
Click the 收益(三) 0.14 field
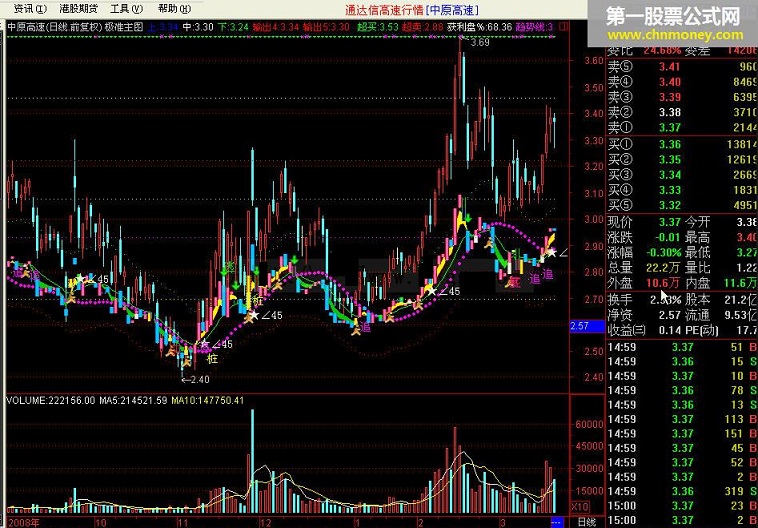tap(644, 331)
